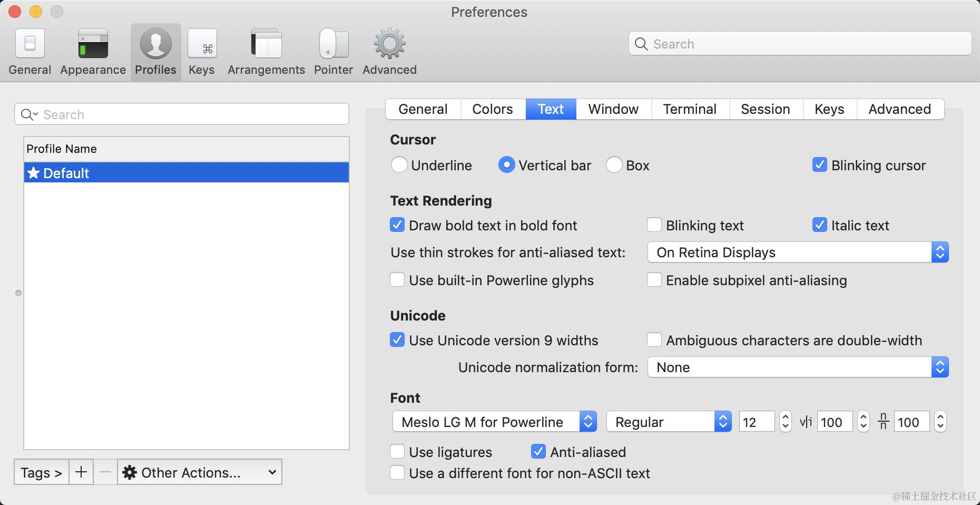Open the thin strokes dropdown
The image size is (980, 505).
[x=941, y=252]
